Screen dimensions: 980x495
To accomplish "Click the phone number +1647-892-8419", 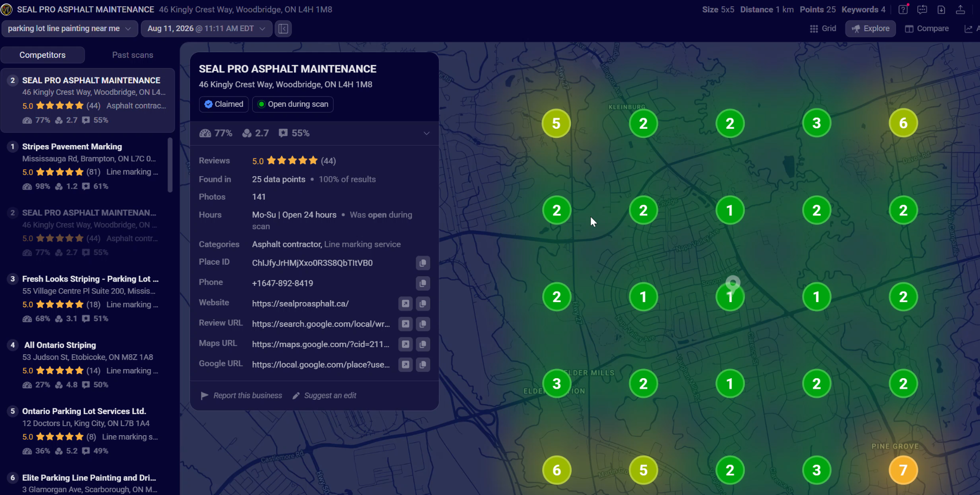I will (x=283, y=283).
